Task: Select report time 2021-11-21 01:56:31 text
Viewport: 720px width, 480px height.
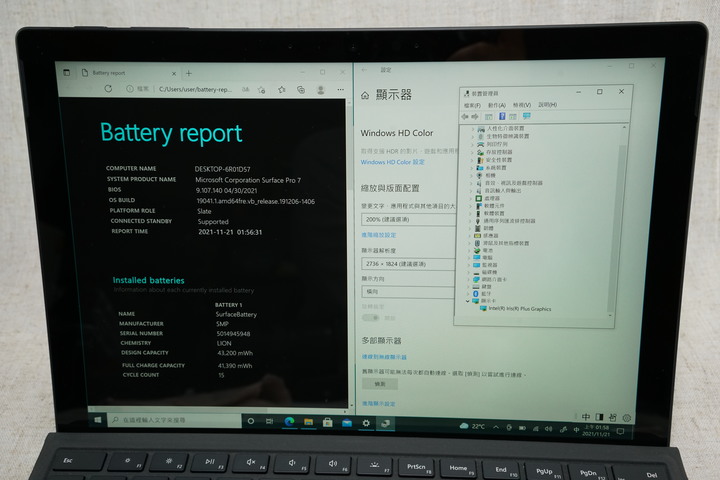Action: point(230,232)
